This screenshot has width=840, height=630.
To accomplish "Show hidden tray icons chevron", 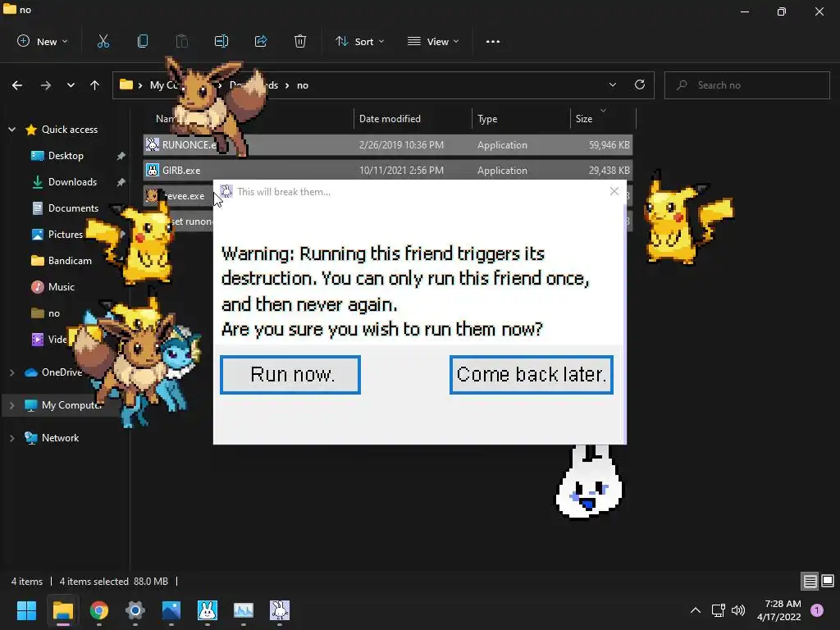I will (696, 610).
